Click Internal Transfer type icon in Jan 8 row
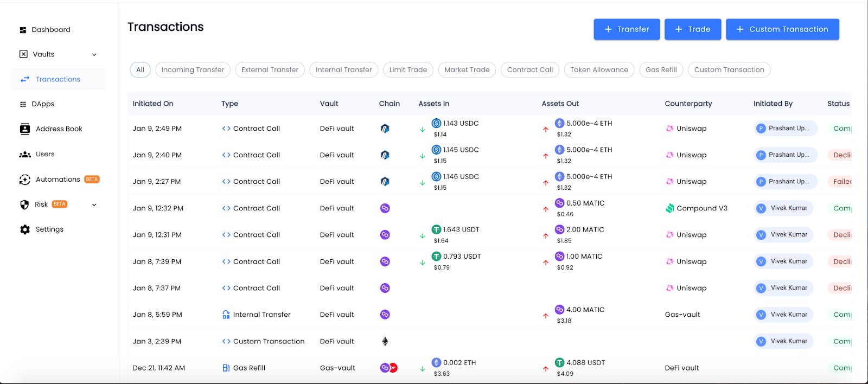The image size is (868, 384). pos(226,315)
